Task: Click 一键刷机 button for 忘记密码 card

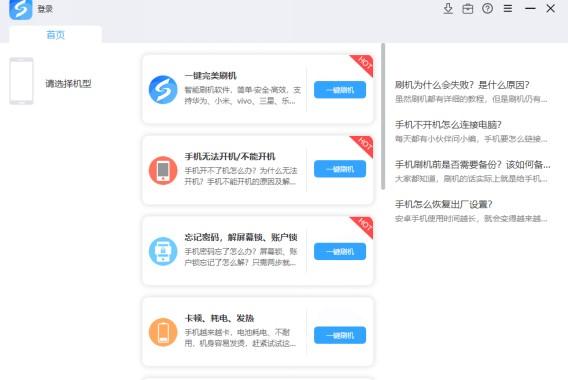Action: click(340, 251)
